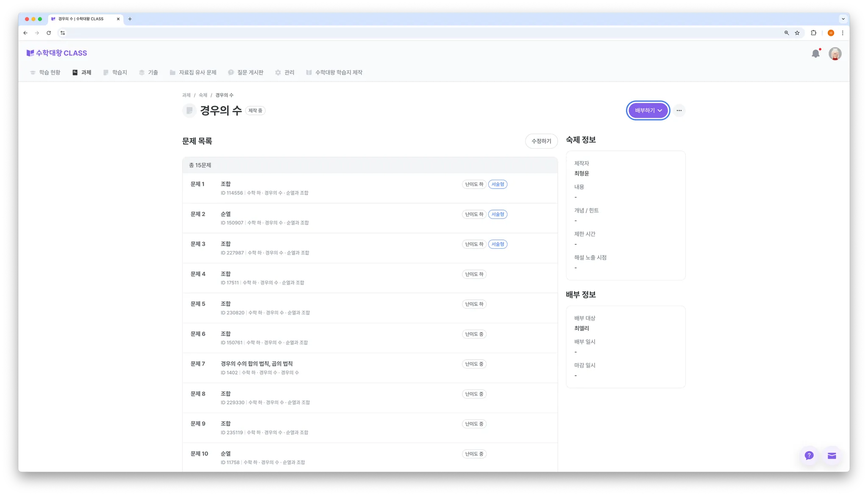
Task: Click the 서술형 tag on 문제 1
Action: [498, 184]
